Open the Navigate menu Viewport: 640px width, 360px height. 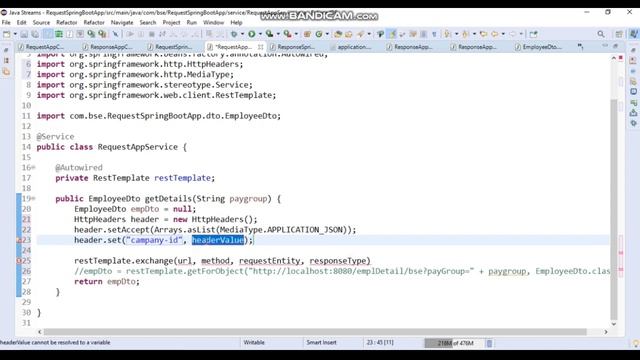tap(122, 22)
